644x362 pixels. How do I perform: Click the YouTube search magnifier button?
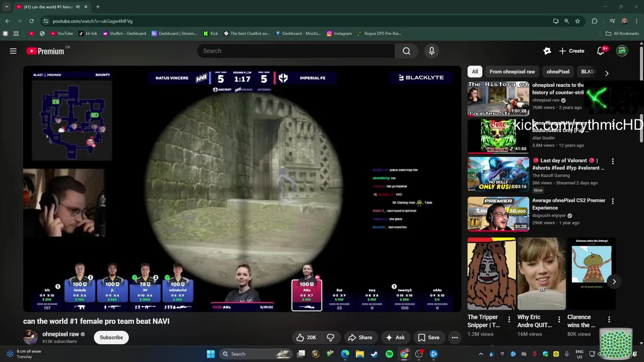point(407,51)
